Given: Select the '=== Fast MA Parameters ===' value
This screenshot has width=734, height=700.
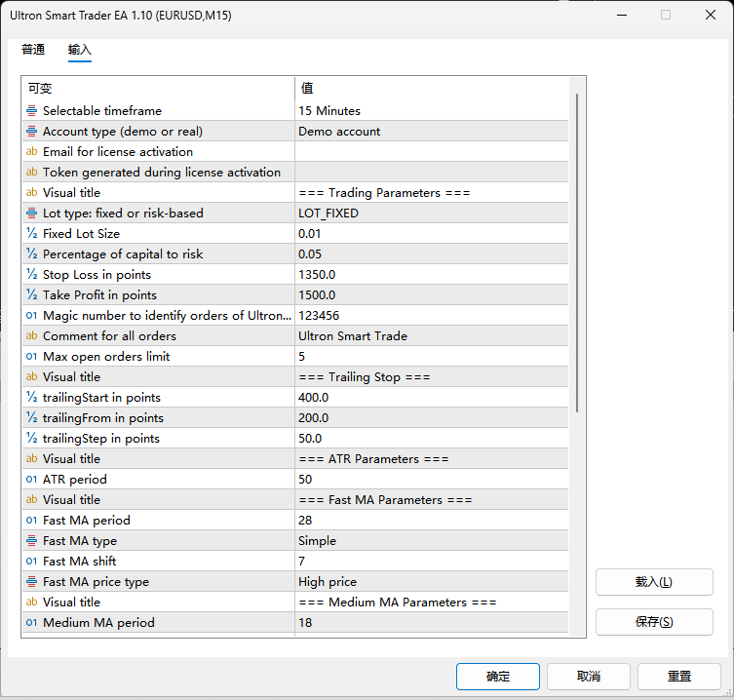Looking at the screenshot, I should point(432,500).
